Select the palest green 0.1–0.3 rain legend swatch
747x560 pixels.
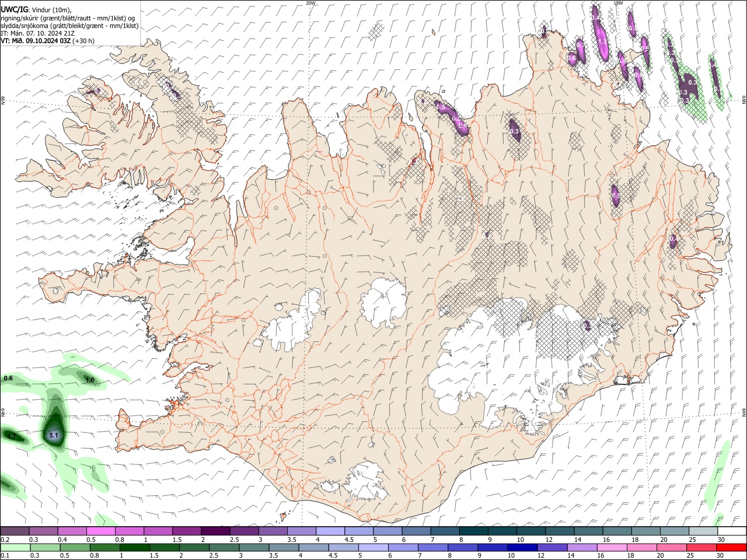(x=15, y=548)
